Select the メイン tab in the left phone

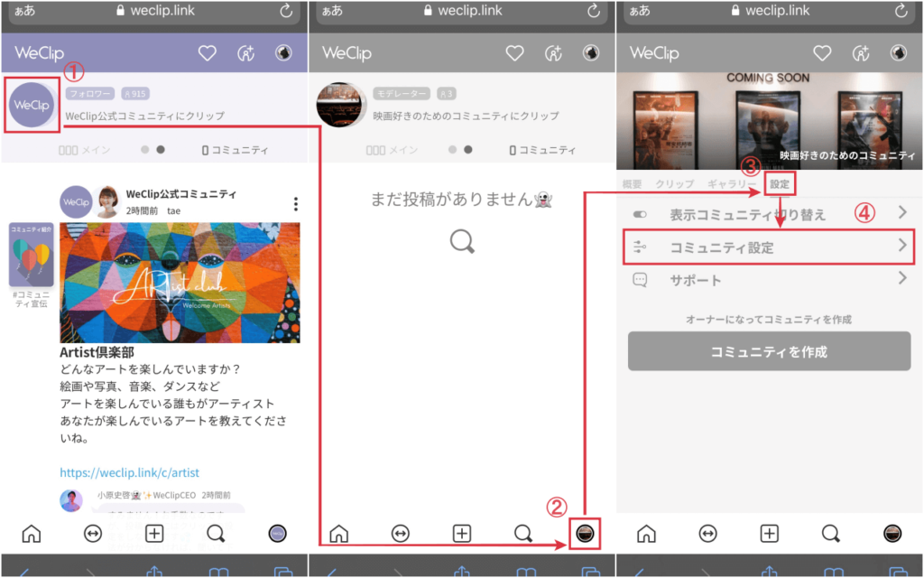tap(84, 150)
